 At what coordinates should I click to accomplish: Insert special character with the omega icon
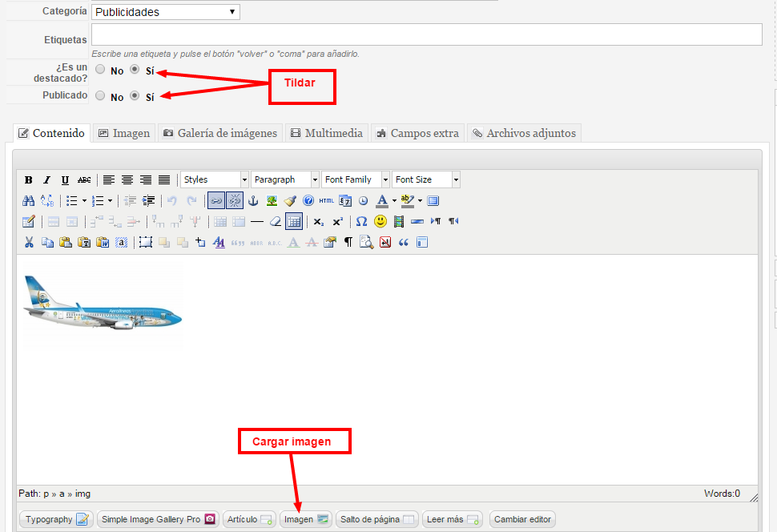tap(361, 222)
